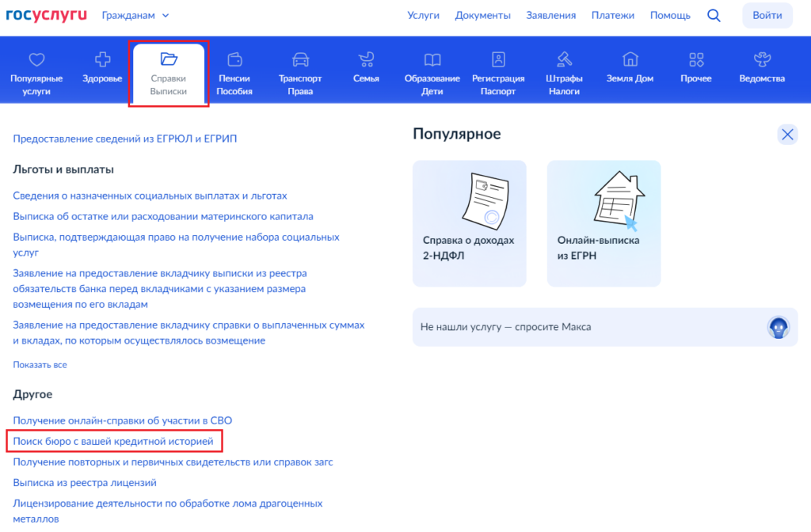This screenshot has height=532, width=811.
Task: Close the catalog panel with X button
Action: 787,135
